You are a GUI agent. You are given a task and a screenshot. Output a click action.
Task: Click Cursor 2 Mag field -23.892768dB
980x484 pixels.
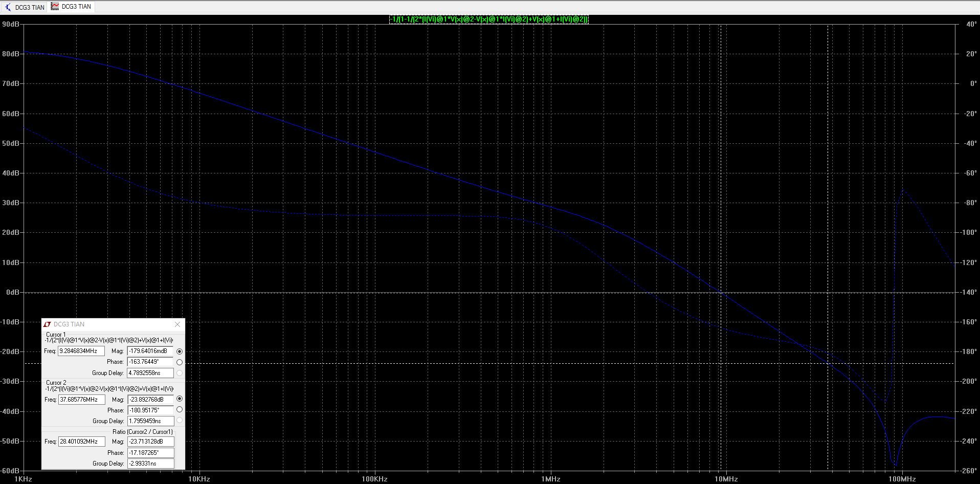[x=151, y=400]
